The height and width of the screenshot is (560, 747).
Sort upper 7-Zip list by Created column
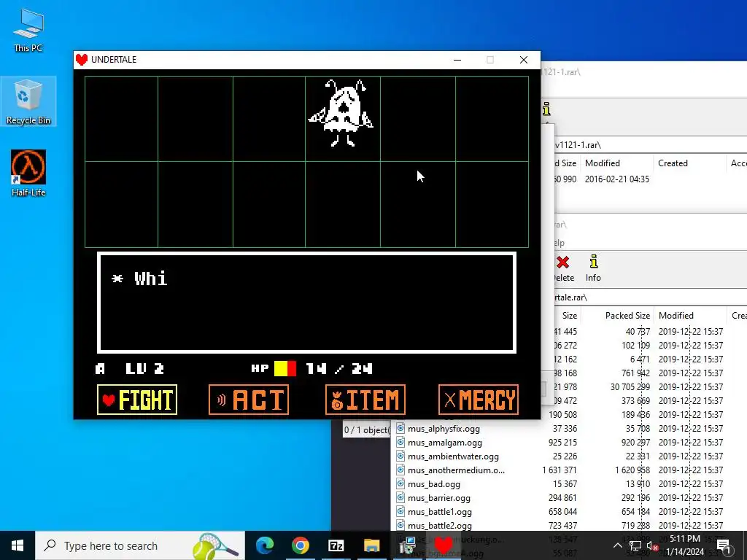tap(673, 163)
